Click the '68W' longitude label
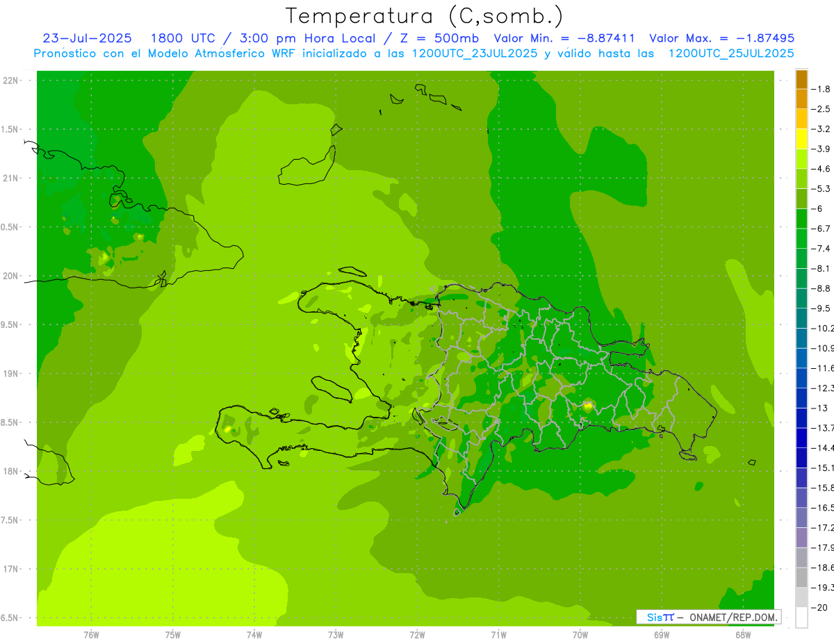834x644 pixels. [x=743, y=634]
